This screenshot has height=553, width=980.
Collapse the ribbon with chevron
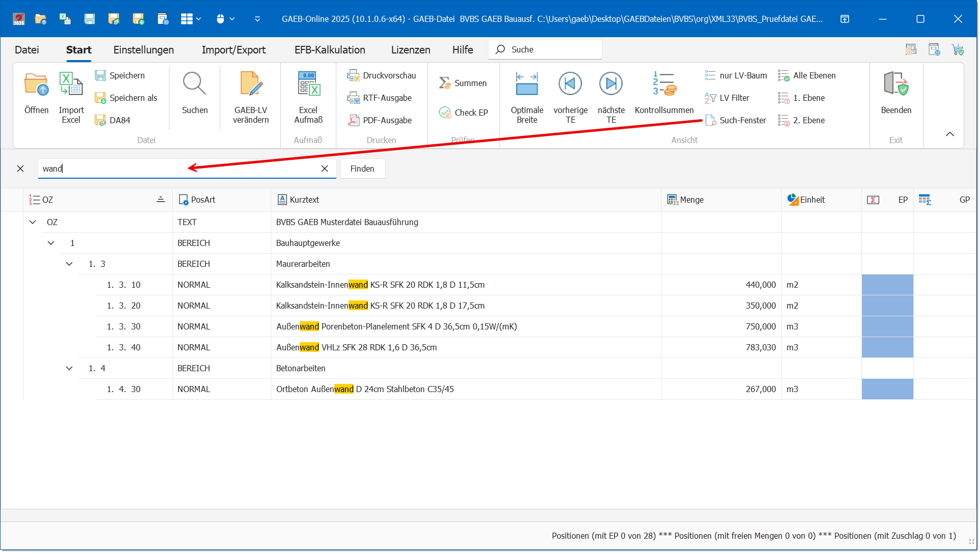949,134
